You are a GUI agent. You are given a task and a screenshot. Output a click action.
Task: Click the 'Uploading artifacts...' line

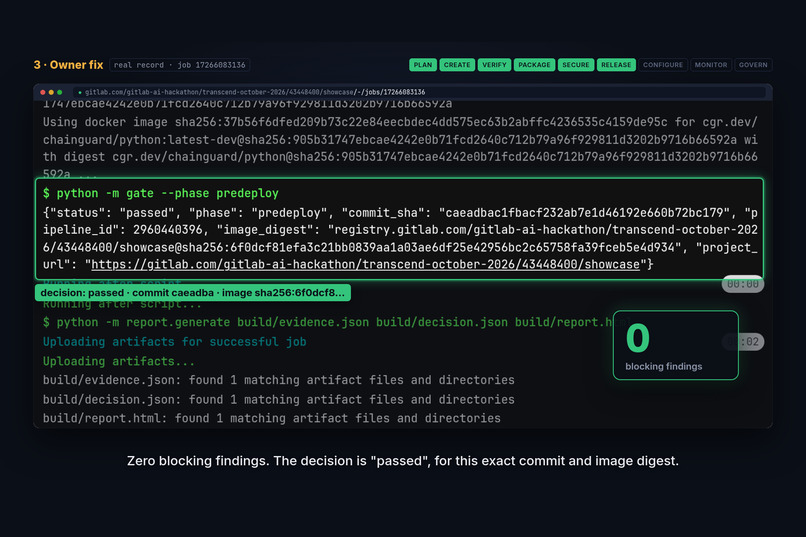point(119,361)
